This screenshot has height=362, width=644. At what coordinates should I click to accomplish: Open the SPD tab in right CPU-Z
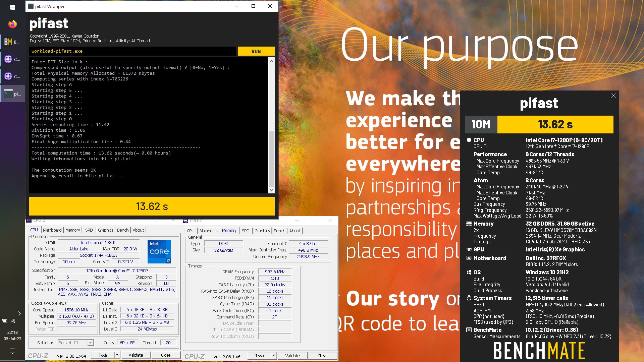point(246,231)
